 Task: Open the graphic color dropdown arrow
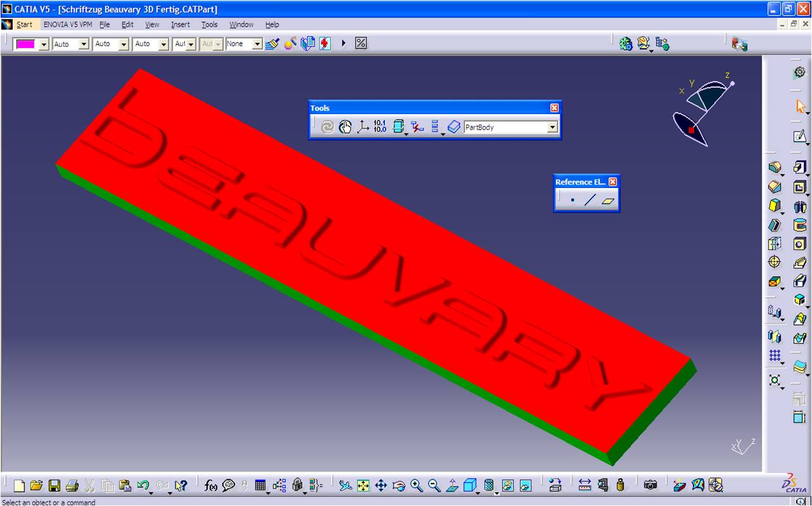[x=44, y=44]
